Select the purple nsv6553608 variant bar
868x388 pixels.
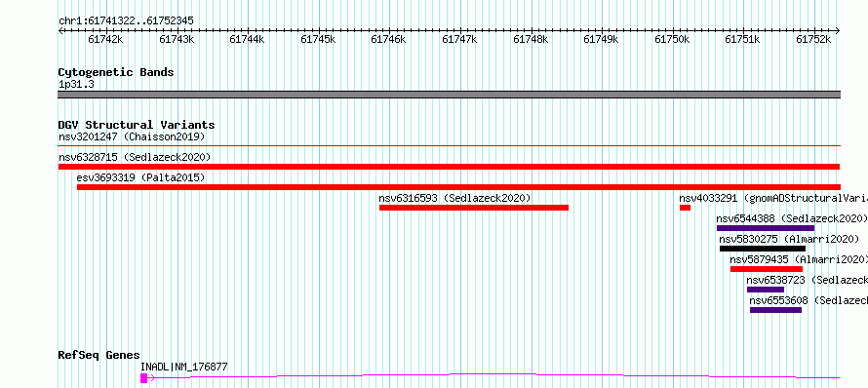click(775, 310)
